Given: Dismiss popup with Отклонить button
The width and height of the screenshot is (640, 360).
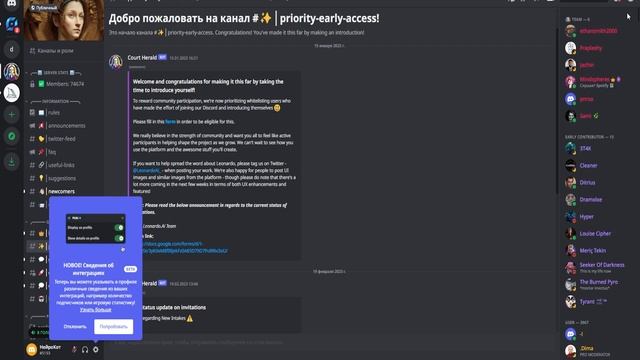Looking at the screenshot, I should pyautogui.click(x=75, y=327).
